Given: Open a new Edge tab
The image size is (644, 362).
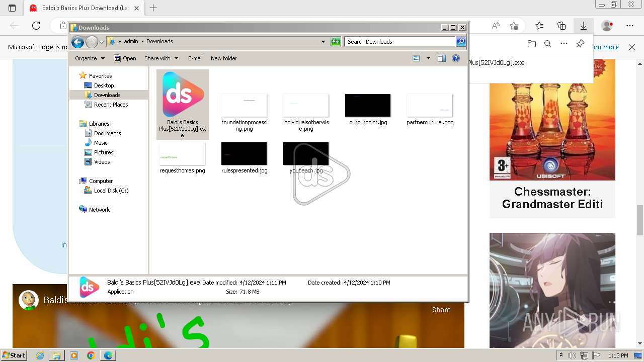Looking at the screenshot, I should coord(153,8).
